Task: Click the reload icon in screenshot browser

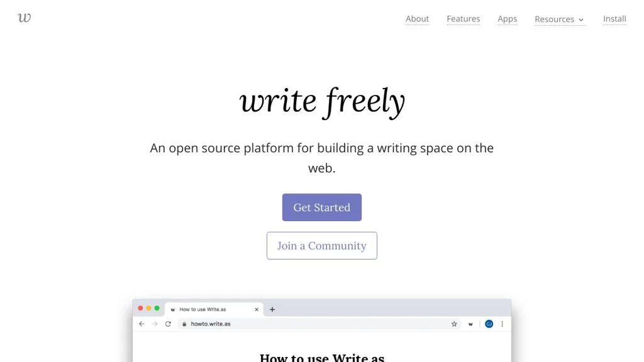Action: (168, 324)
